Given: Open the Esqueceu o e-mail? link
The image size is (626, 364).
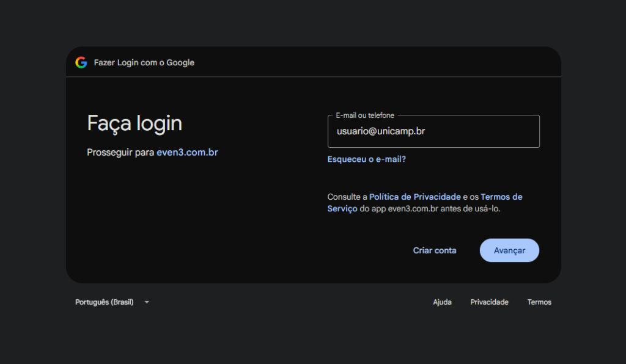Looking at the screenshot, I should tap(366, 159).
